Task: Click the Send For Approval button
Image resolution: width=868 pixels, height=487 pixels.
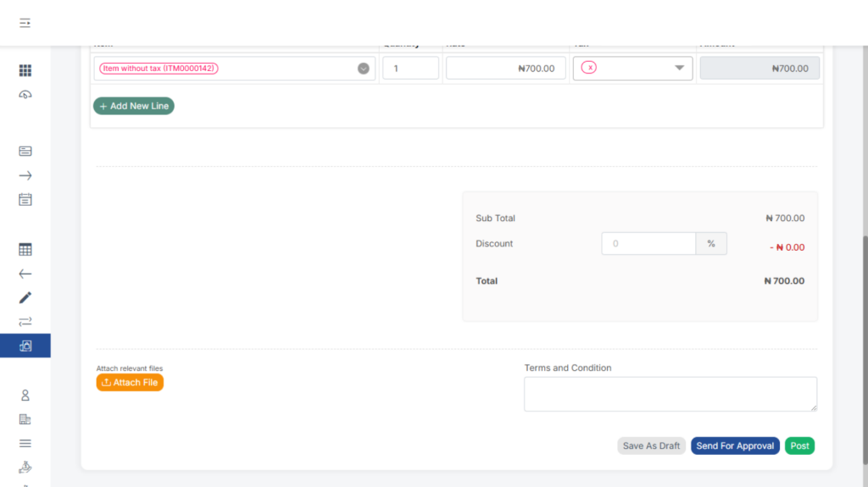Action: 735,445
